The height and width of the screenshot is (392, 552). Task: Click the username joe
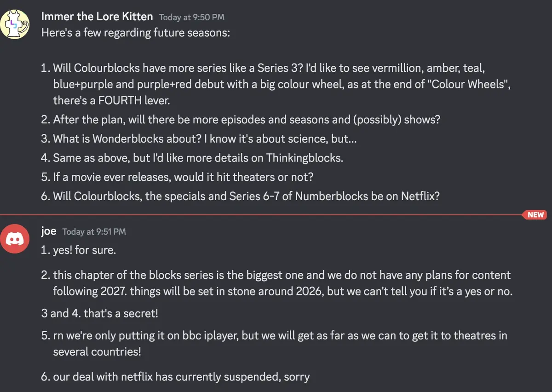coord(48,231)
